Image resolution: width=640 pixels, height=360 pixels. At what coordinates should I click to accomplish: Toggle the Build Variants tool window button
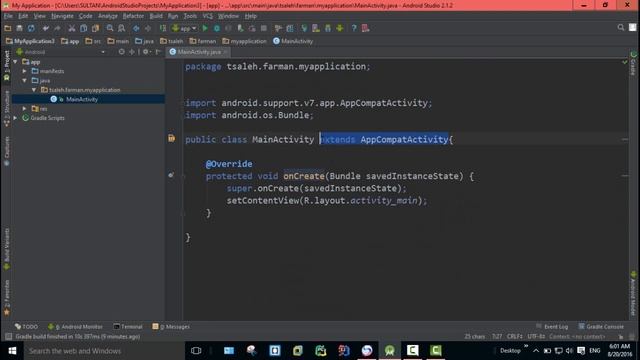[7, 249]
